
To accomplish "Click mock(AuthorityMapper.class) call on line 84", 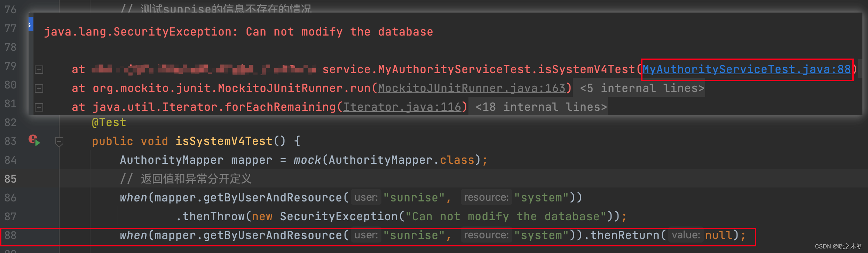I will [387, 160].
